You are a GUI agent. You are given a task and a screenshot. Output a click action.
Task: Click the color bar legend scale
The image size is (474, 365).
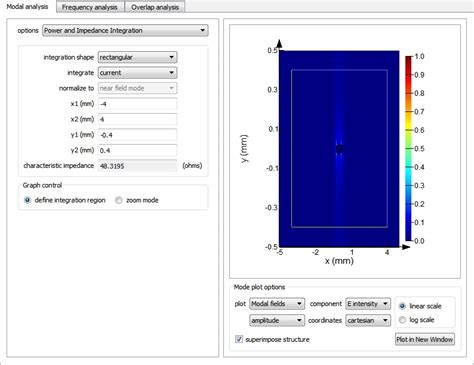point(409,148)
